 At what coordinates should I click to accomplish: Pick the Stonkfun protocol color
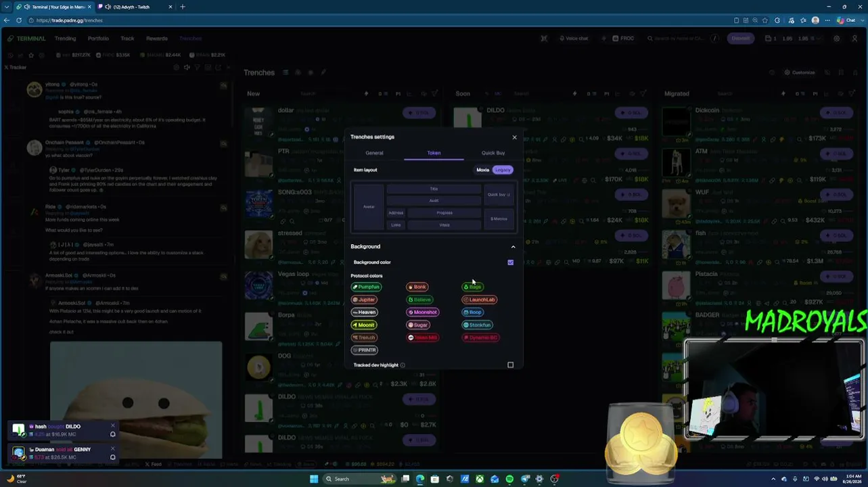point(477,325)
